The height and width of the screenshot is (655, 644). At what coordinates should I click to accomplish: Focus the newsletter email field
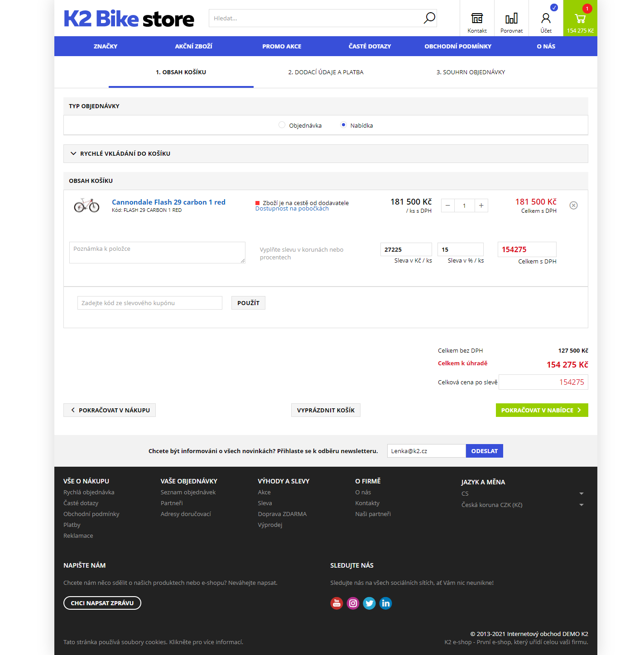tap(427, 451)
